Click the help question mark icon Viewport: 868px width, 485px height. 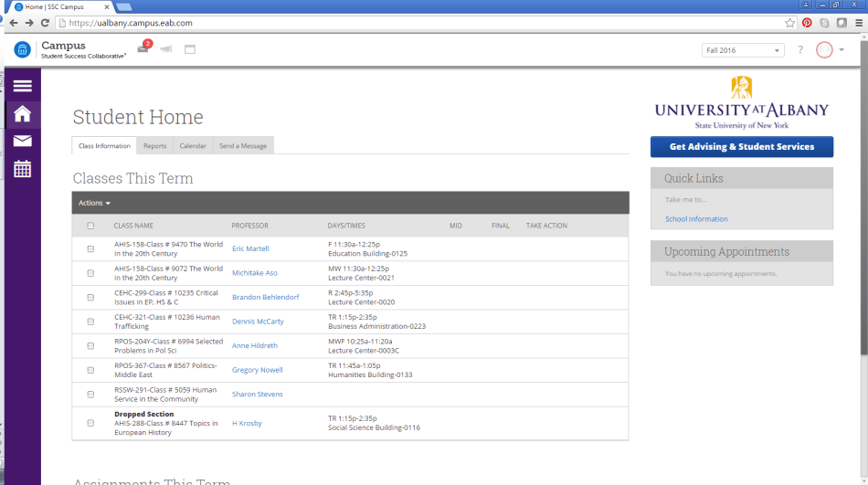(x=800, y=50)
